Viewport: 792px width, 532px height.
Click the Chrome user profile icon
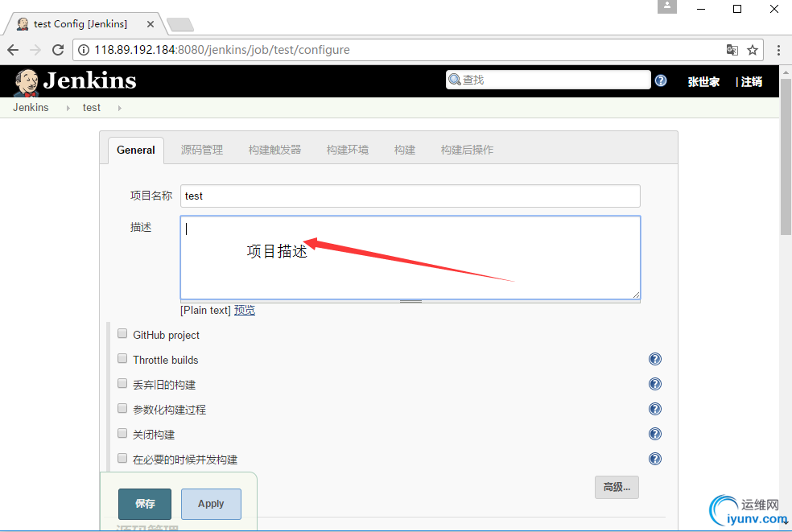666,6
